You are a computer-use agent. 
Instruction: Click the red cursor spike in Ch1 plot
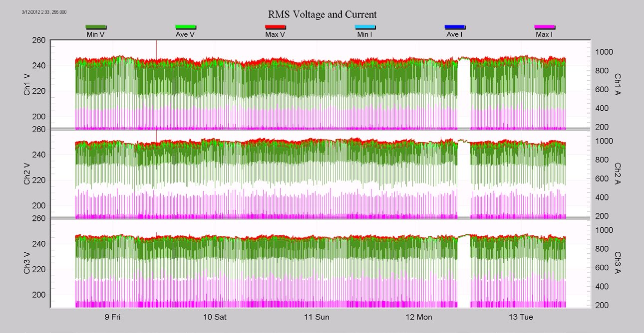(155, 50)
